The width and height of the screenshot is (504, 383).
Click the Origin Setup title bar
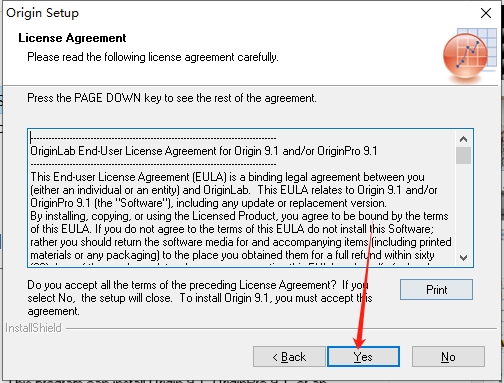233,13
